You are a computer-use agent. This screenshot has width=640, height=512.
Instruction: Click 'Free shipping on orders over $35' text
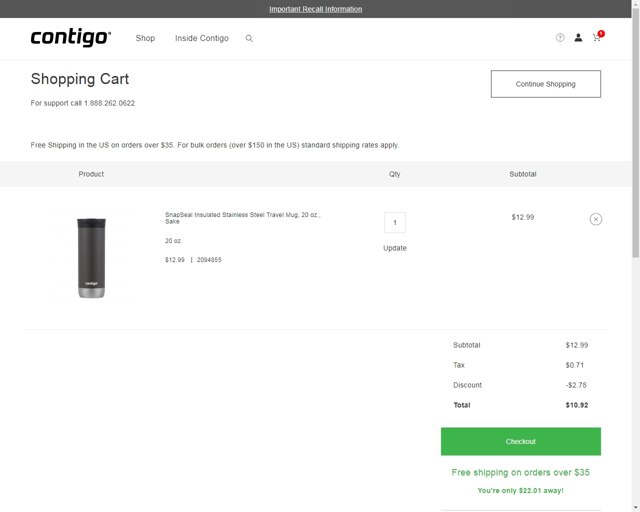(520, 472)
